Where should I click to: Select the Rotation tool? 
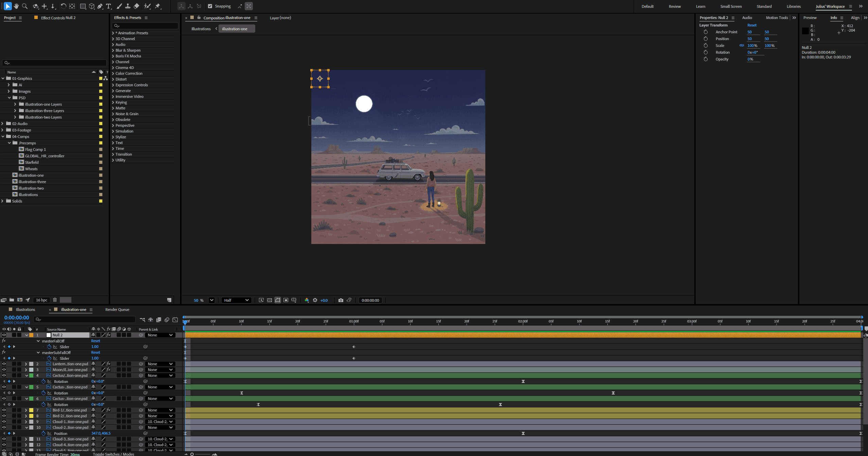click(x=63, y=6)
